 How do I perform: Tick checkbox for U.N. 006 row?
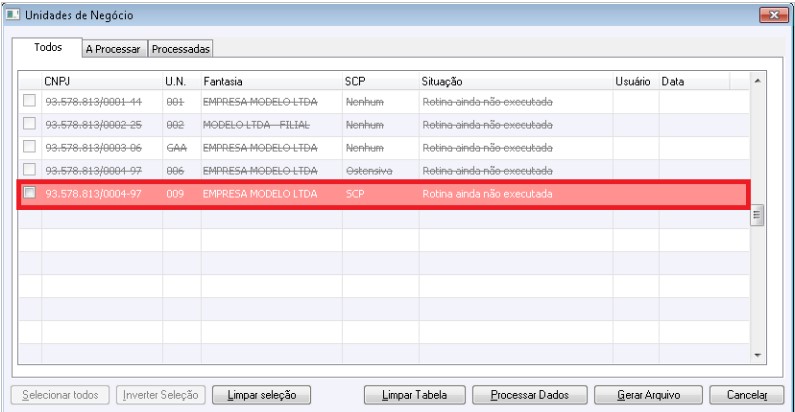(29, 169)
